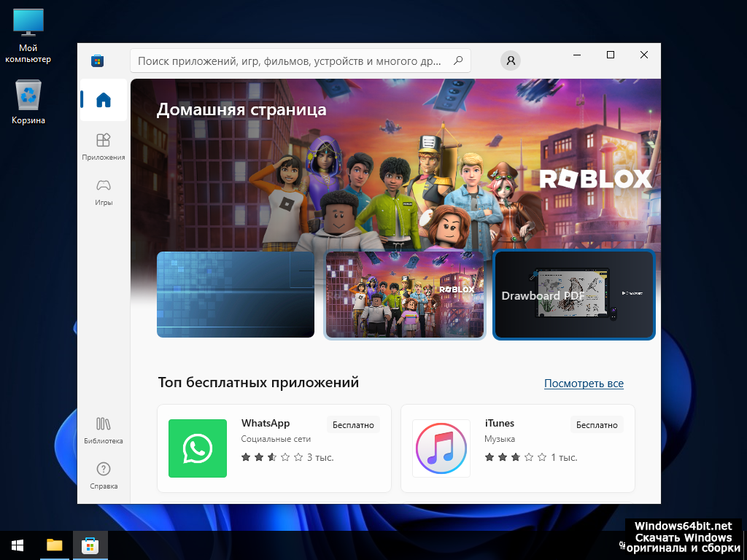The width and height of the screenshot is (747, 560).
Task: Click the search magnifier icon
Action: [x=458, y=61]
